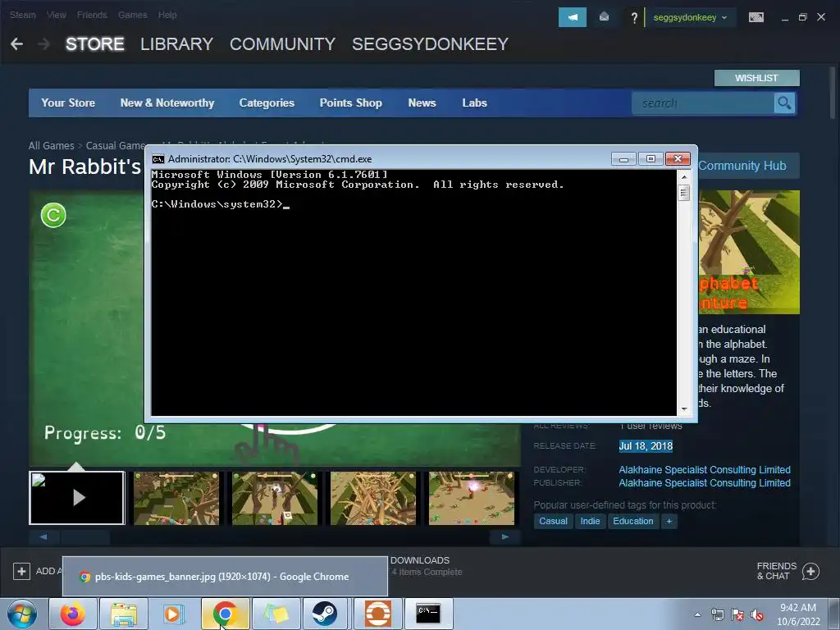Select the fourth screenshot thumbnail
This screenshot has height=630, width=840.
373,498
